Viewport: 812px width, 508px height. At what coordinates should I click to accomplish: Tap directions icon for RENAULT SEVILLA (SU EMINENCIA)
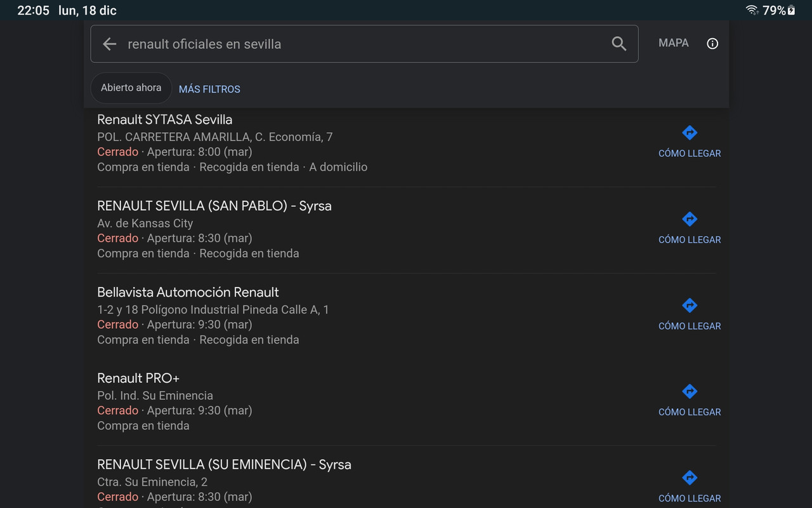point(690,478)
